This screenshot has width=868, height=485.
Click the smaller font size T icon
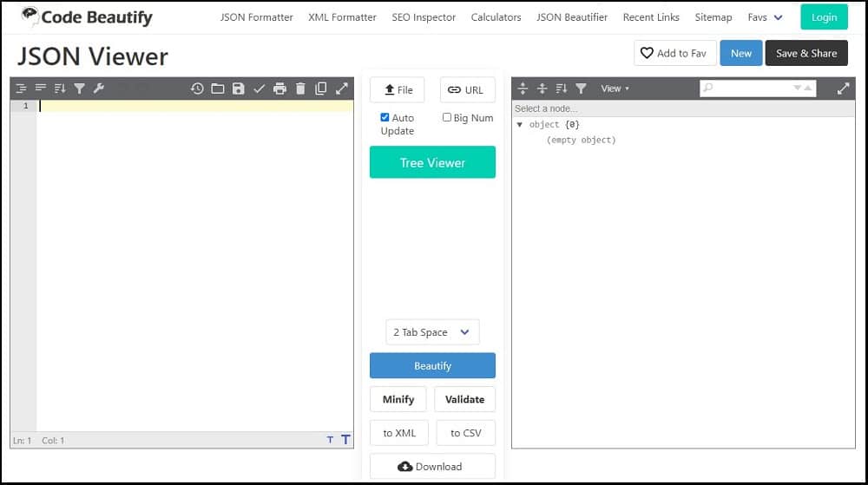330,440
